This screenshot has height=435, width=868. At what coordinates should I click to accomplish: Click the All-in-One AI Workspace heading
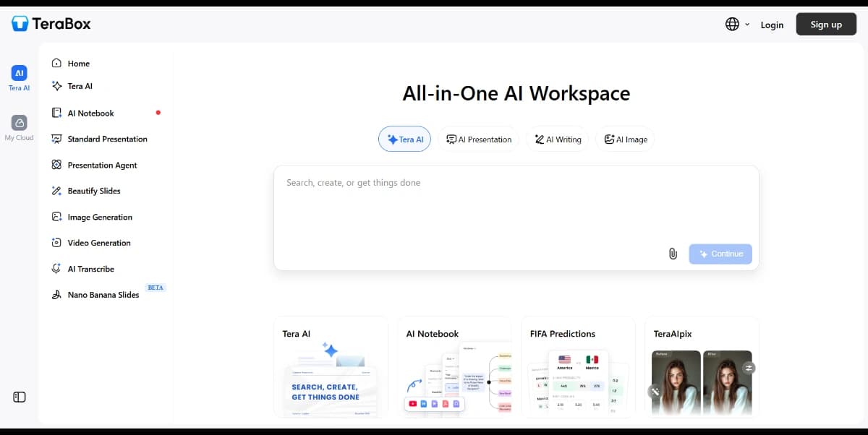(x=516, y=94)
